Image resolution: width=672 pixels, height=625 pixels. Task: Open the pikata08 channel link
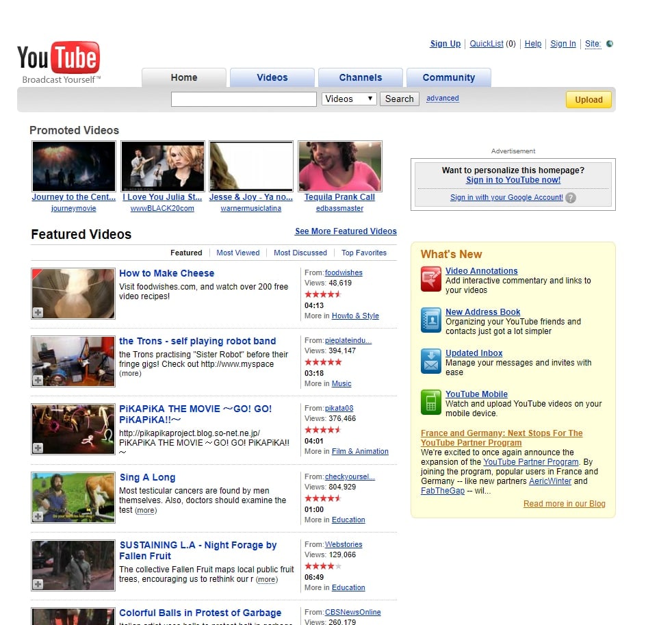339,408
